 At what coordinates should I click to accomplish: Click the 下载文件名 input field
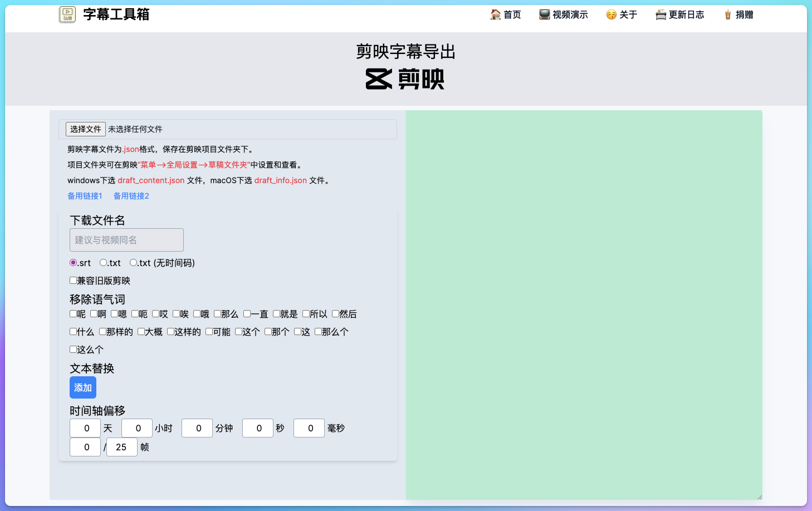point(126,239)
